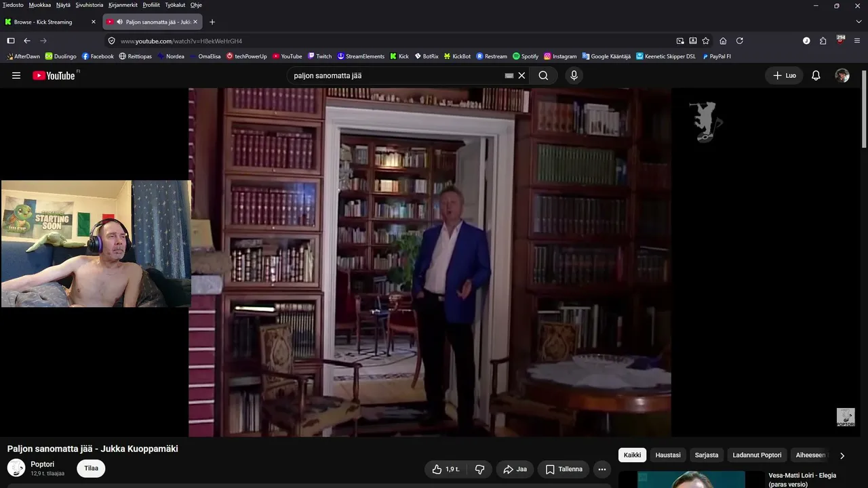Open the YouTube guide hamburger menu
This screenshot has height=488, width=868.
pyautogui.click(x=16, y=76)
